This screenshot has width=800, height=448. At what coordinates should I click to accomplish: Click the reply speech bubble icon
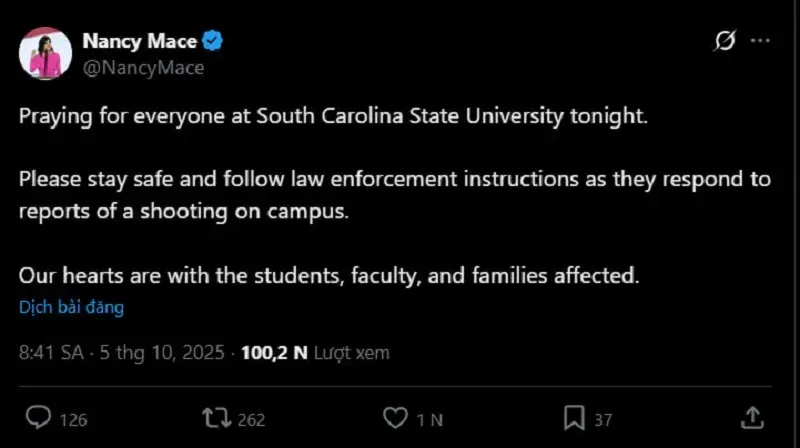(38, 417)
